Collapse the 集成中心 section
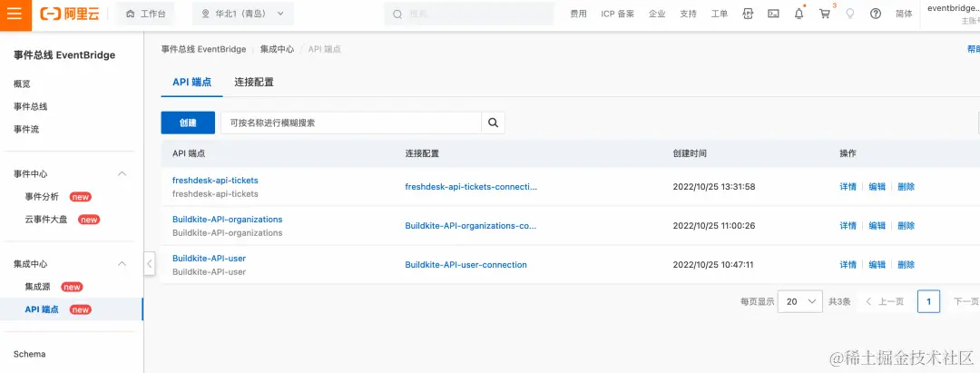This screenshot has height=373, width=980. pyautogui.click(x=122, y=264)
